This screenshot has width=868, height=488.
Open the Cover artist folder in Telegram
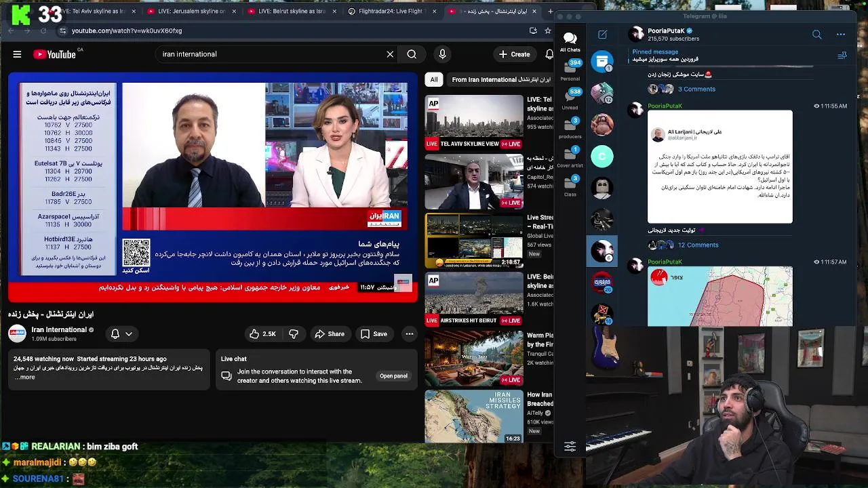tap(570, 157)
